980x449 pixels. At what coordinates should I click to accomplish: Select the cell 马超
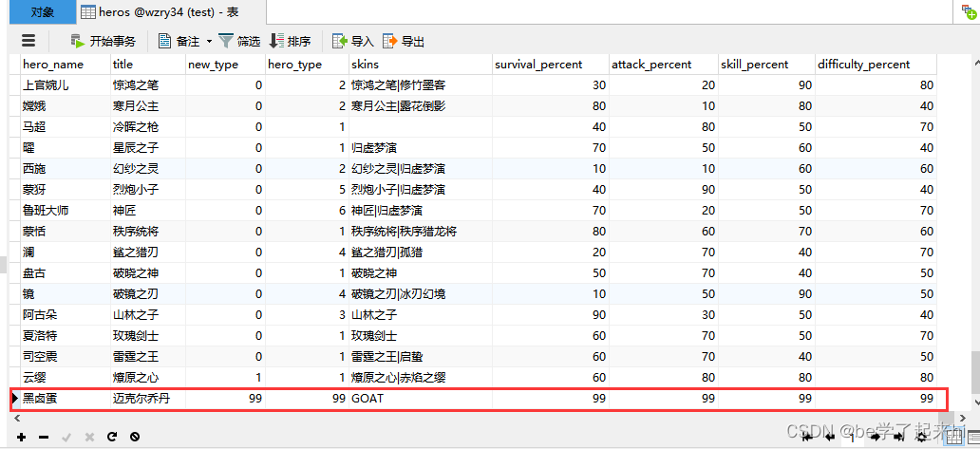click(x=65, y=127)
